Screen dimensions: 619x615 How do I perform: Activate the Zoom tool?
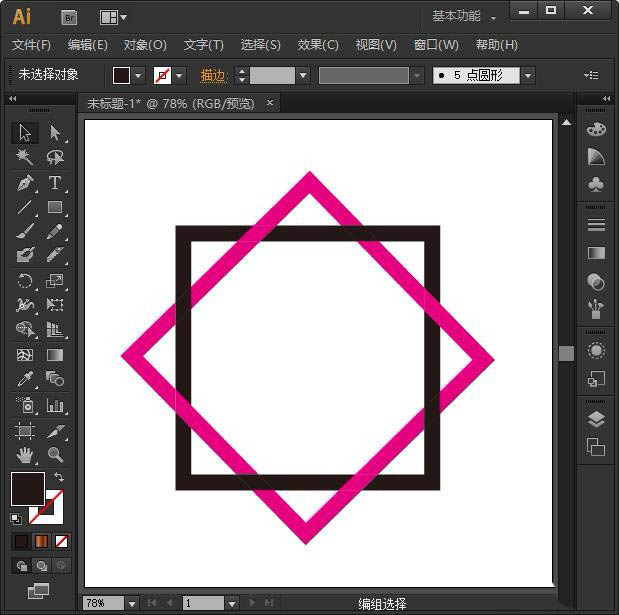click(55, 455)
